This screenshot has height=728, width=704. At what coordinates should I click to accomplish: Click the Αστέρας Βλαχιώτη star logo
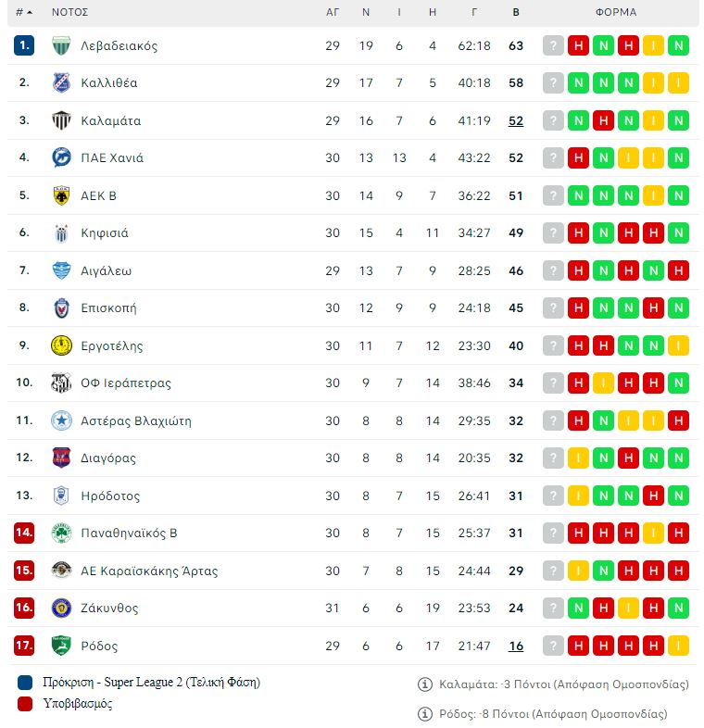61,420
